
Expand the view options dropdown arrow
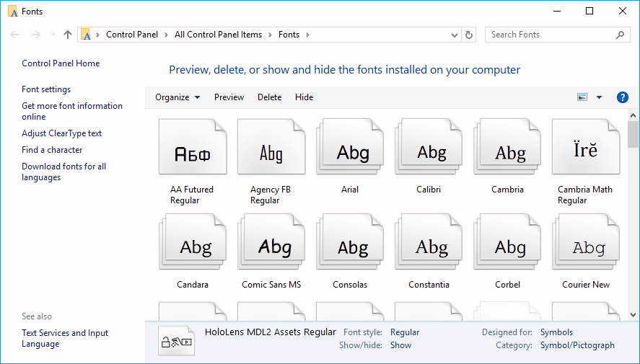(599, 97)
